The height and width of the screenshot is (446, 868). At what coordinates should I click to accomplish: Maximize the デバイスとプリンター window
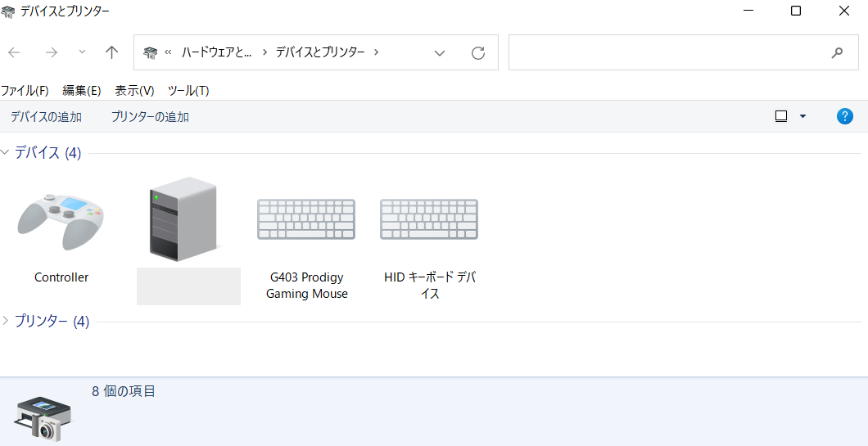click(x=795, y=11)
